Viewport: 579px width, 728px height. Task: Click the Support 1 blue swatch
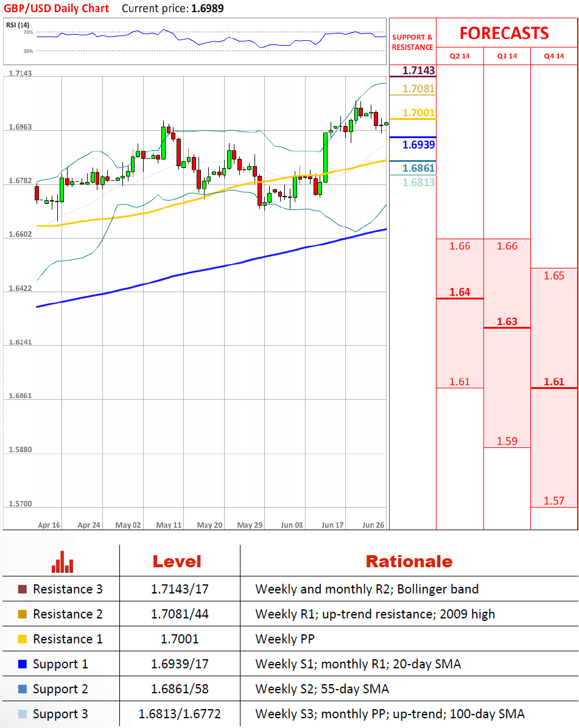tap(23, 664)
